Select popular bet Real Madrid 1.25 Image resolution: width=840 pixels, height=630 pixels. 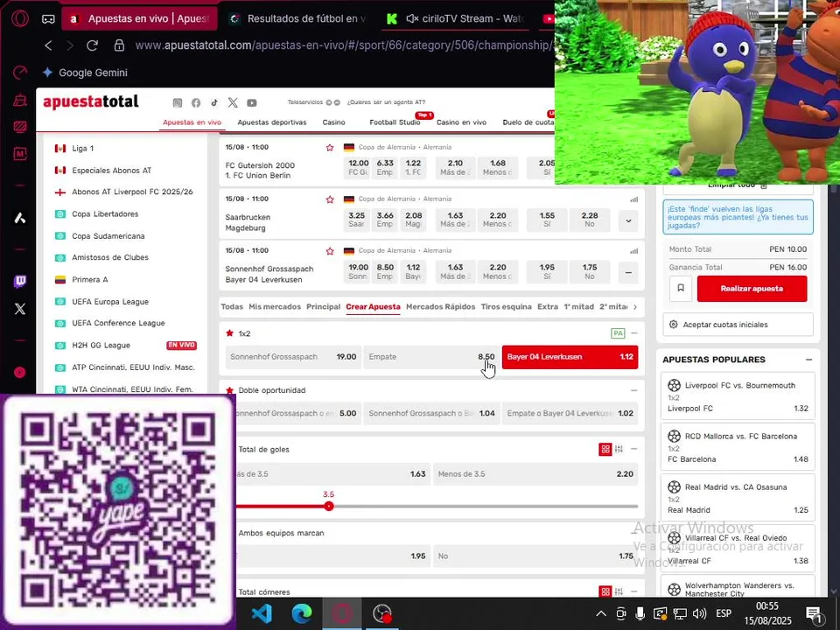[x=738, y=498]
